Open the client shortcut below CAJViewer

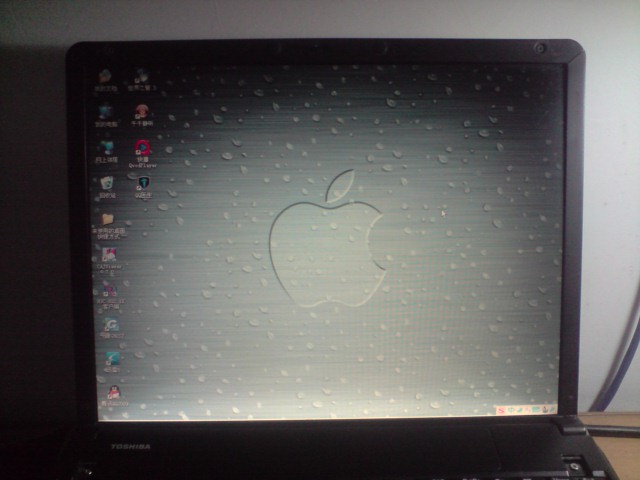pyautogui.click(x=110, y=297)
